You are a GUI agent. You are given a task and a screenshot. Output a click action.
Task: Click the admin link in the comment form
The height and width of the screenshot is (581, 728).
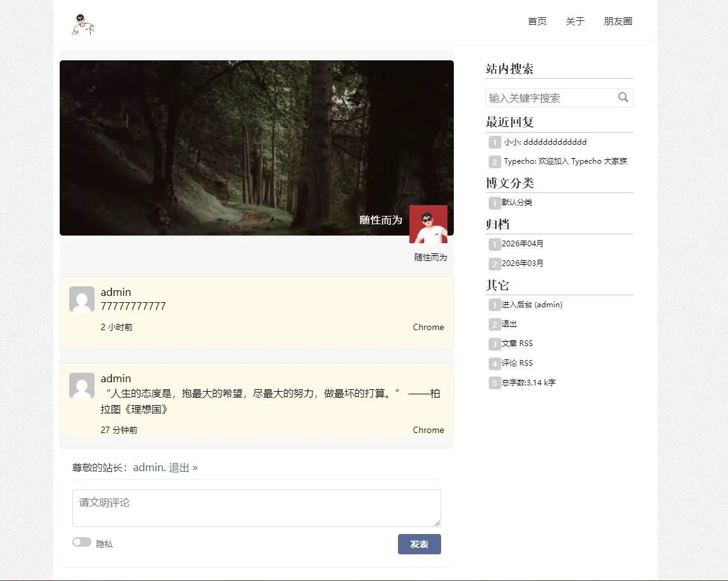[149, 467]
